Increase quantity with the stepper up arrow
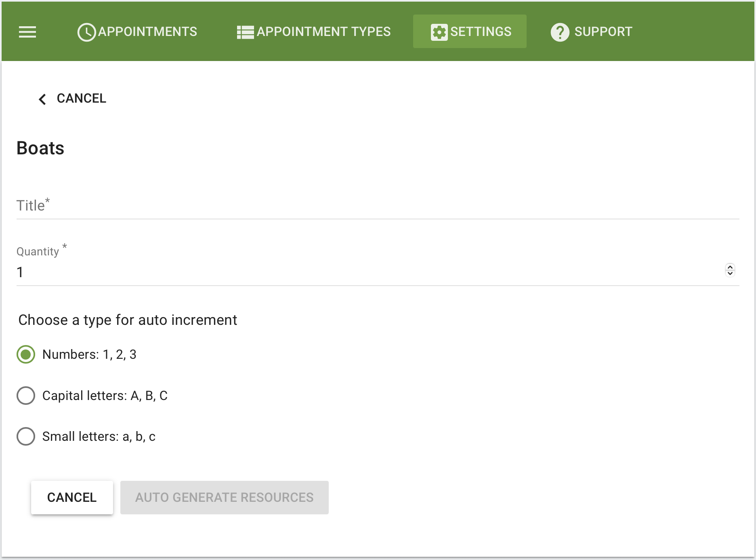The width and height of the screenshot is (756, 560). click(730, 267)
